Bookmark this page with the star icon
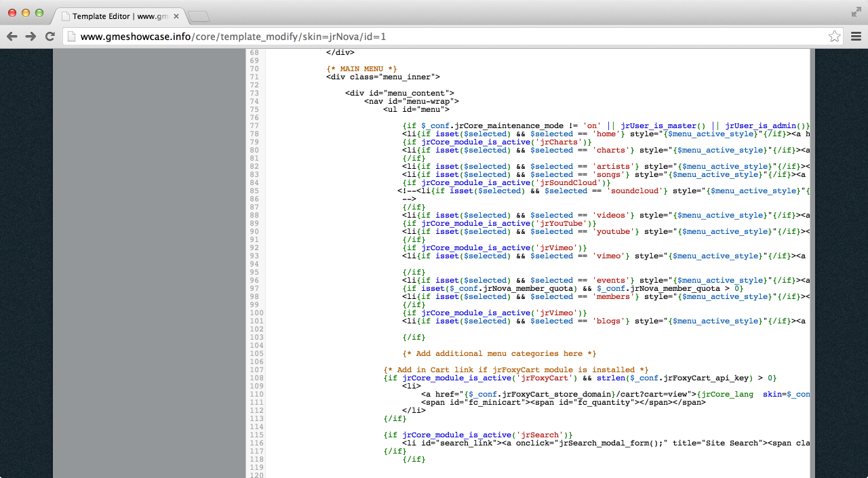The image size is (868, 478). (834, 37)
